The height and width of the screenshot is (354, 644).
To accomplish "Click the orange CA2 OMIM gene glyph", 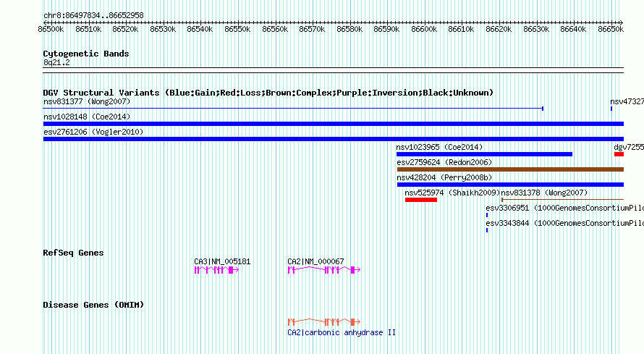I will coord(324,322).
